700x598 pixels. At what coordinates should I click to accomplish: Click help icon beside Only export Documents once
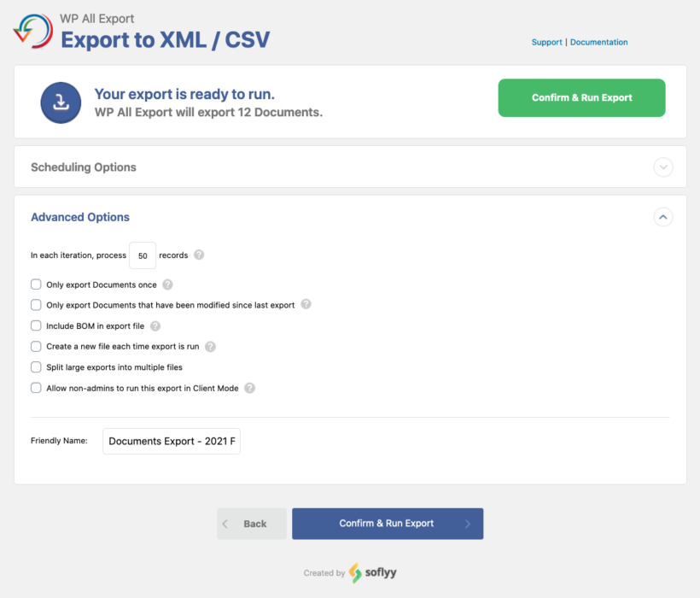[167, 284]
